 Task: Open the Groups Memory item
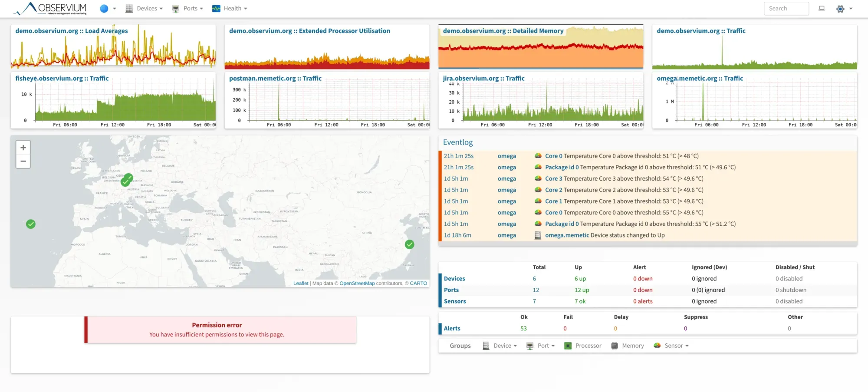[x=628, y=346]
